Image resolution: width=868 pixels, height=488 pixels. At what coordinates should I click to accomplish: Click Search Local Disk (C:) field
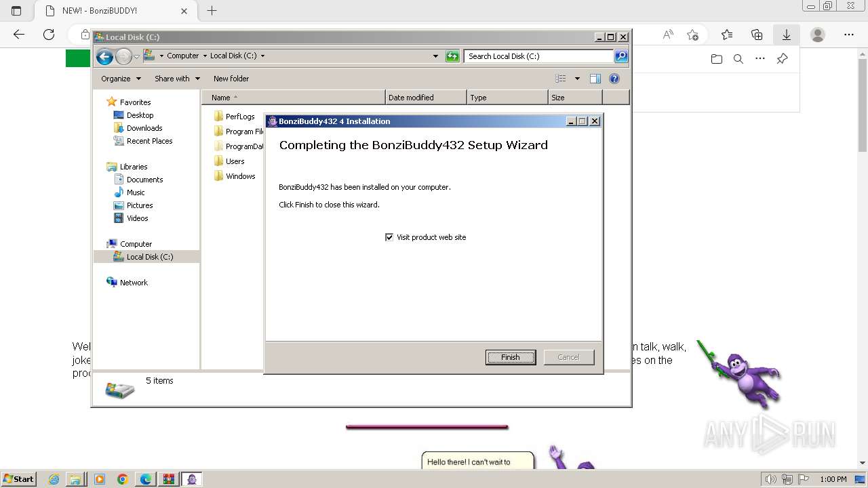[539, 56]
